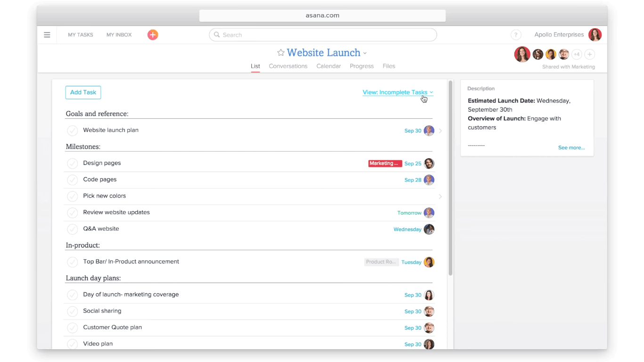Click the 'See more...' link in Description
The height and width of the screenshot is (362, 644).
(571, 148)
